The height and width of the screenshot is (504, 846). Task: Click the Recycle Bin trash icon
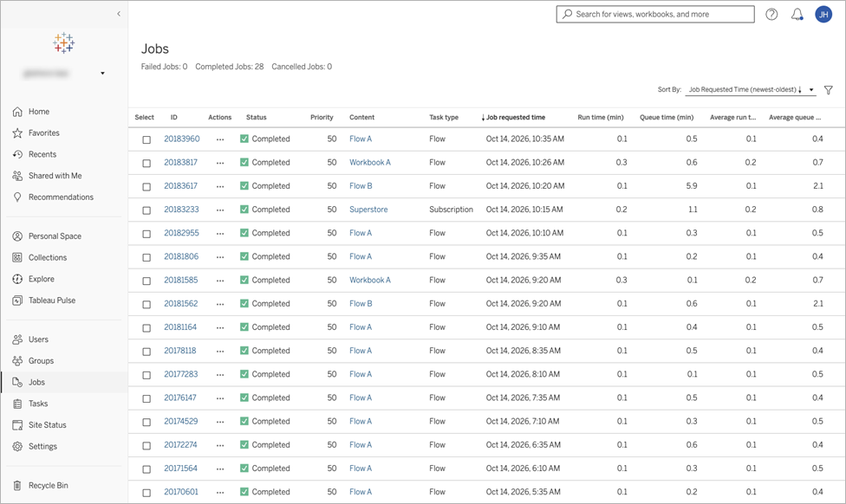(18, 485)
